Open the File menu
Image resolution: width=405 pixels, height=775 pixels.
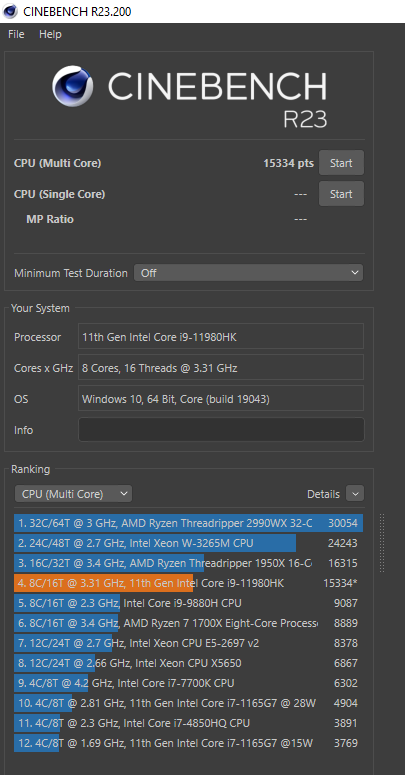click(16, 34)
